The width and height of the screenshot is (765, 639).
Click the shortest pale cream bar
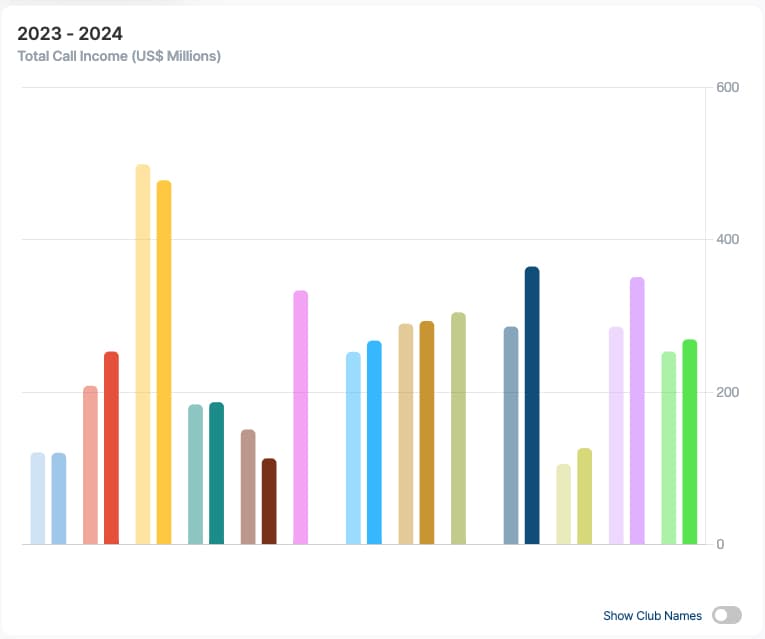tap(564, 505)
